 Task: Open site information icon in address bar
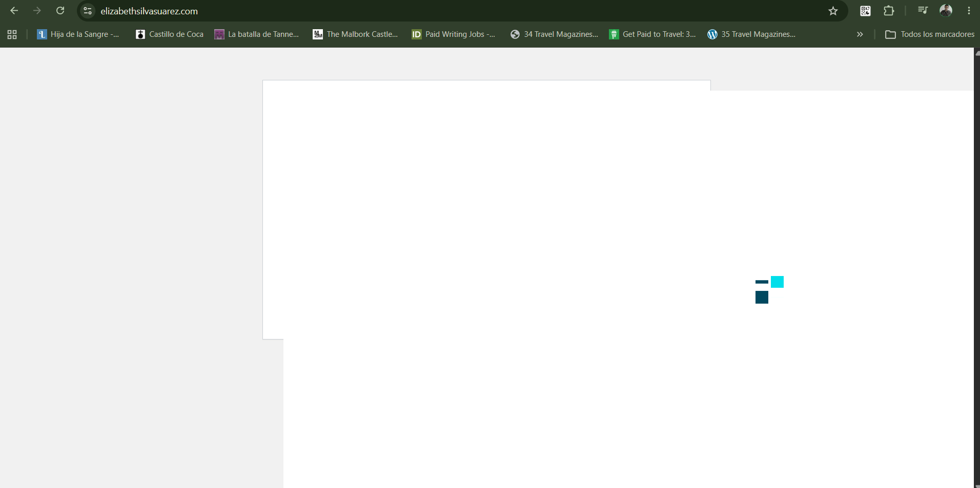(88, 11)
